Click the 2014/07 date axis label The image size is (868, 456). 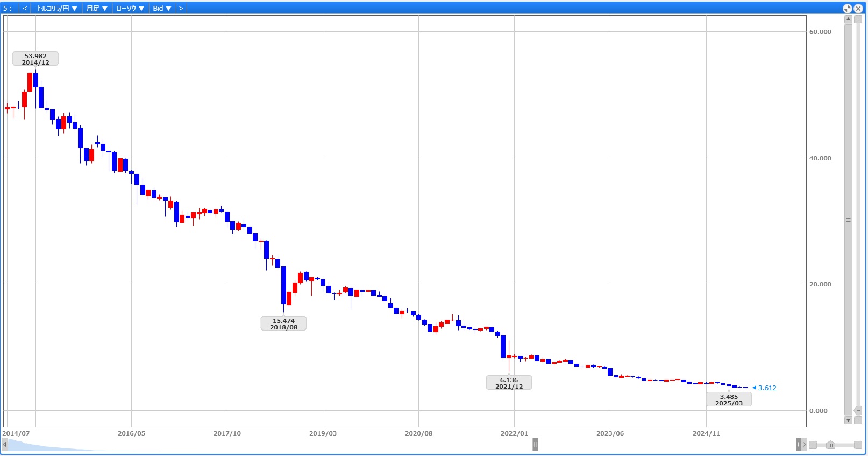[x=16, y=433]
